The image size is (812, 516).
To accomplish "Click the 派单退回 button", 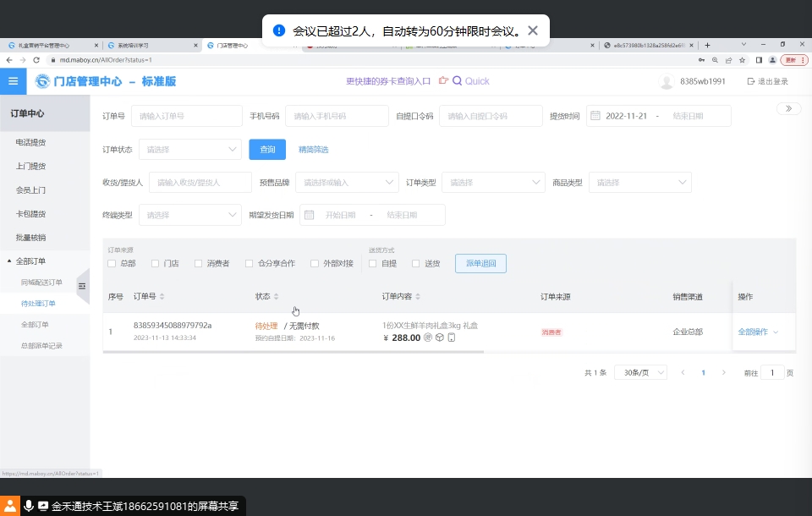I will pyautogui.click(x=480, y=263).
